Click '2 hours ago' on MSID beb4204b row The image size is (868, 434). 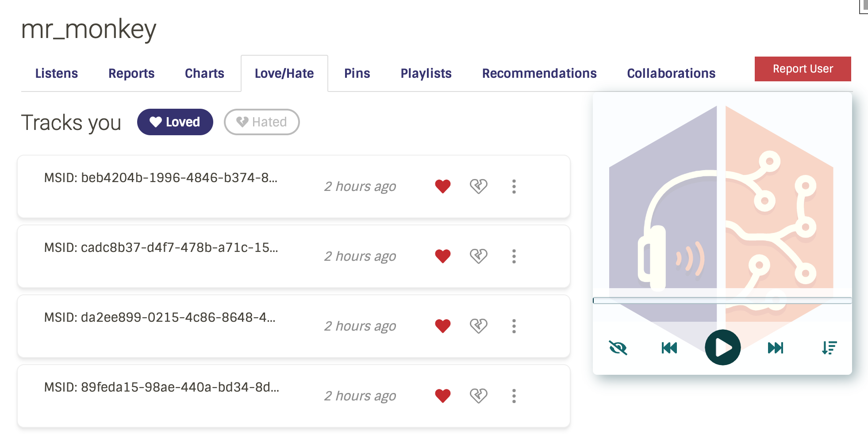click(x=360, y=187)
